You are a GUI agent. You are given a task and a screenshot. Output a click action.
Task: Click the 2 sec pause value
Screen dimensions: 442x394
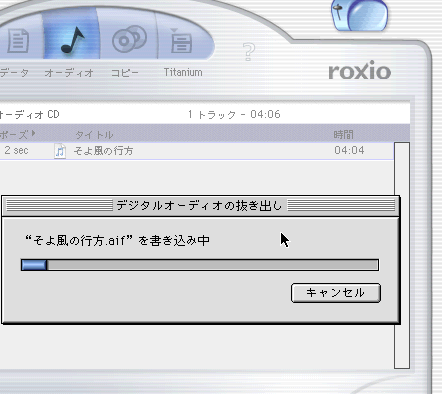16,150
